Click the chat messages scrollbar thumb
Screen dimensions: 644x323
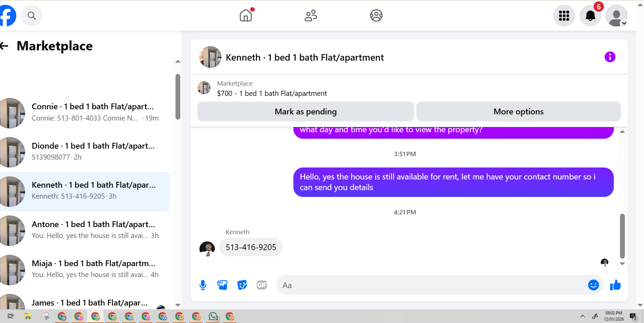[x=622, y=236]
